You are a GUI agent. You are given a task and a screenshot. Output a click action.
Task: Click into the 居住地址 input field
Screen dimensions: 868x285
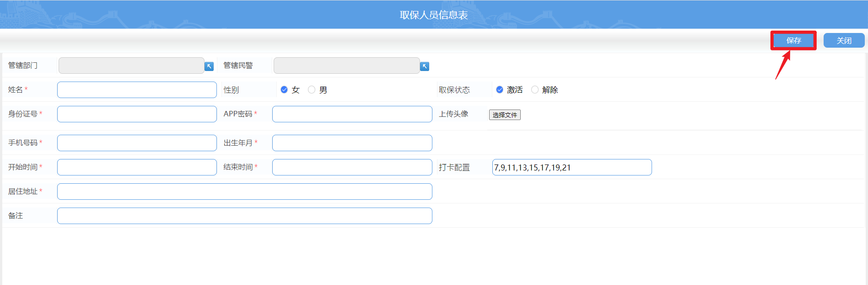tap(245, 192)
